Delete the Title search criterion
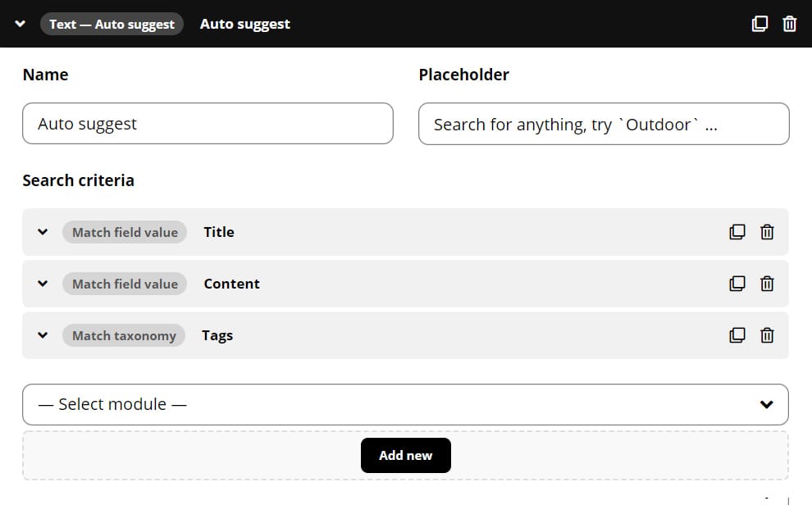 coord(767,232)
